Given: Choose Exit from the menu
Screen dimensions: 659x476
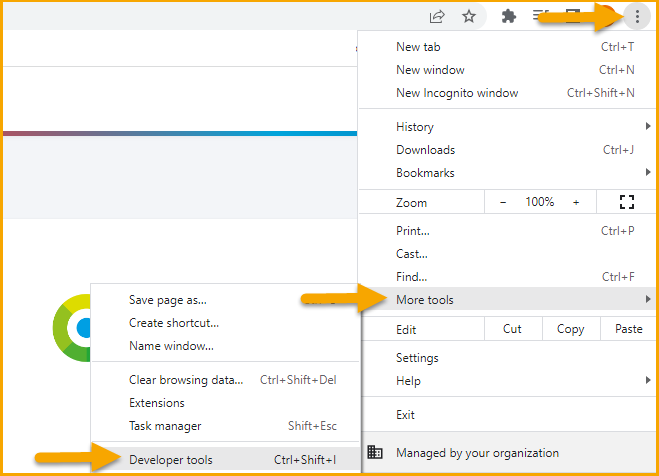Looking at the screenshot, I should [x=507, y=415].
